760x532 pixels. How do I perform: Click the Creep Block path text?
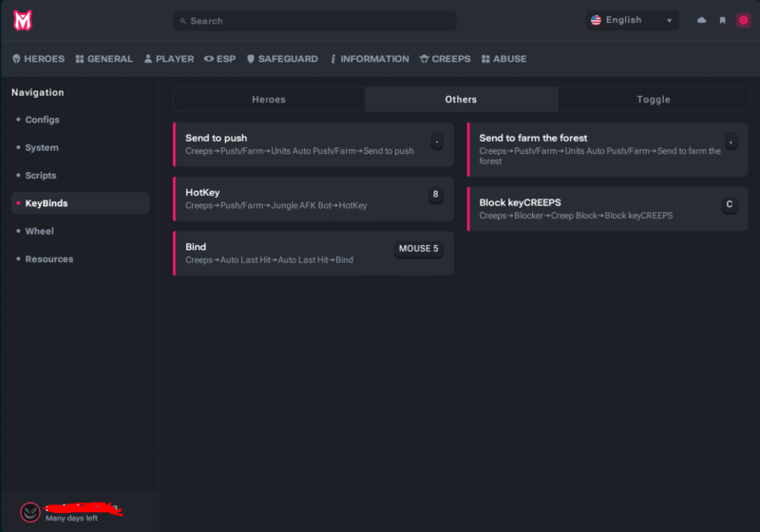[x=574, y=216]
